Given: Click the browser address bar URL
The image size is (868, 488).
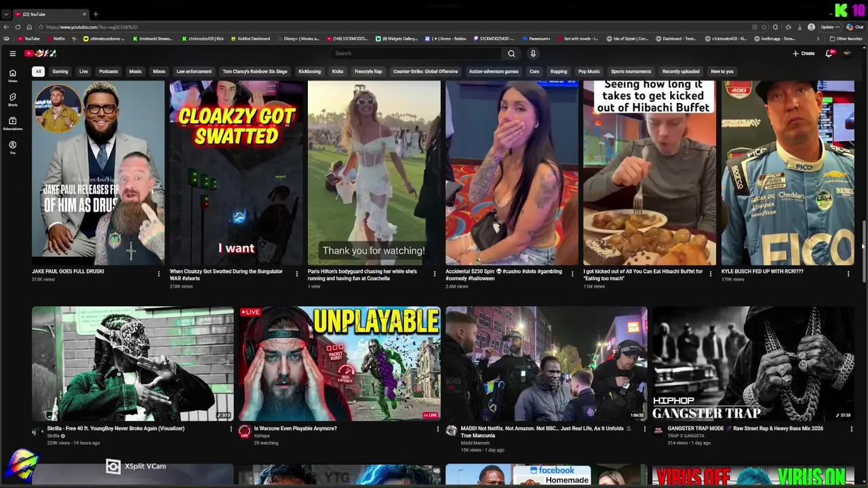Looking at the screenshot, I should coord(92,27).
